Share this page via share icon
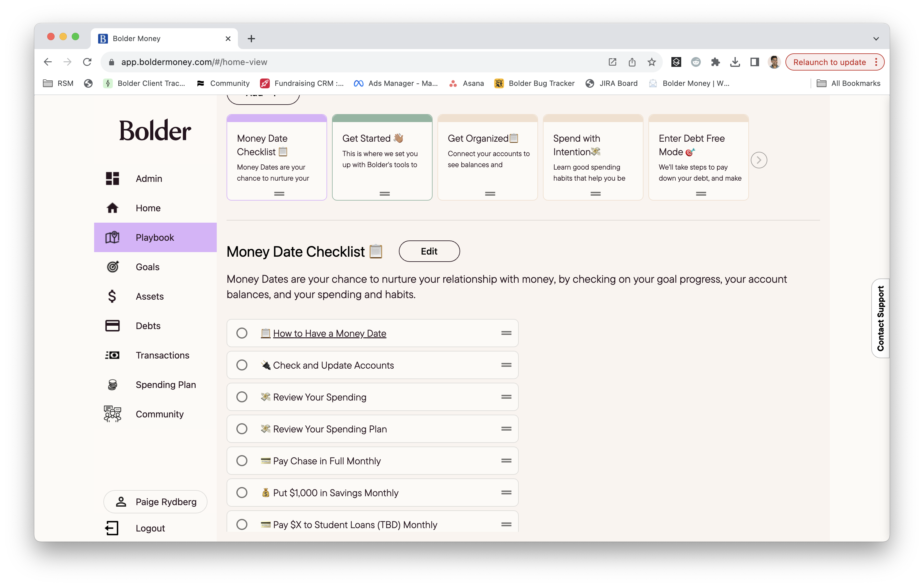This screenshot has width=924, height=587. point(632,62)
